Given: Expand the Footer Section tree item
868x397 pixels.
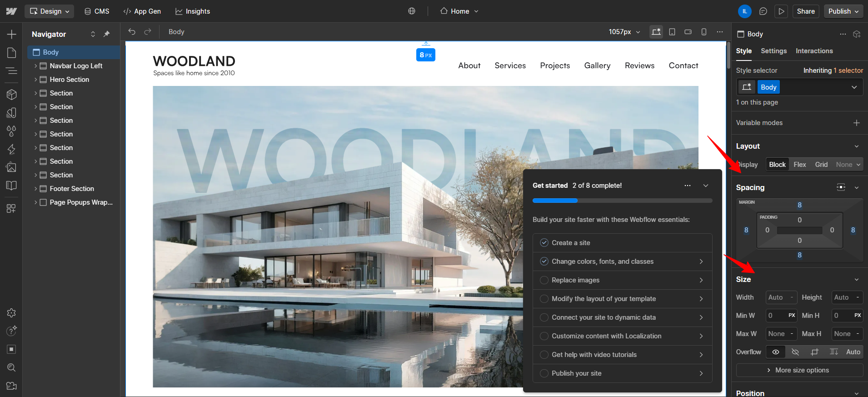Looking at the screenshot, I should 36,189.
